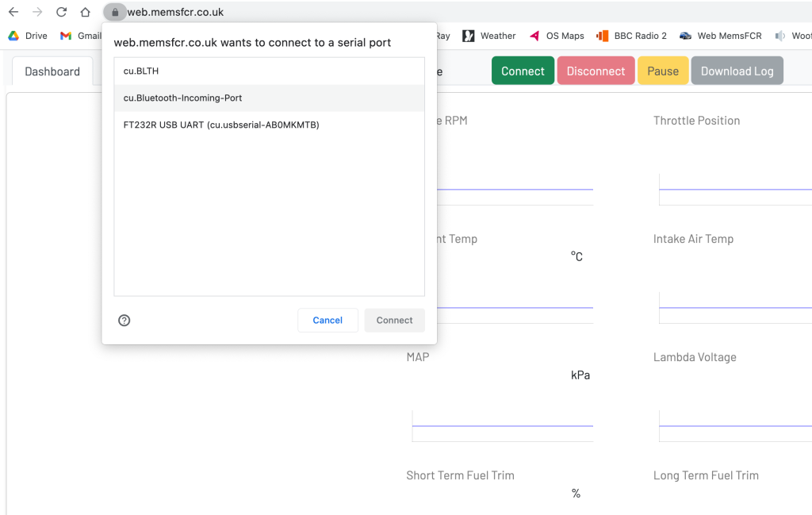Reload the page with refresh icon
Screen dimensions: 812x515
click(x=61, y=12)
